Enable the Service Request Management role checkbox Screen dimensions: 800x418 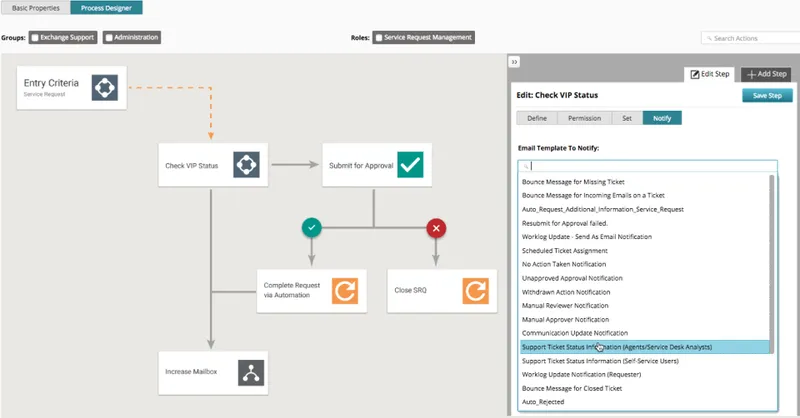379,38
